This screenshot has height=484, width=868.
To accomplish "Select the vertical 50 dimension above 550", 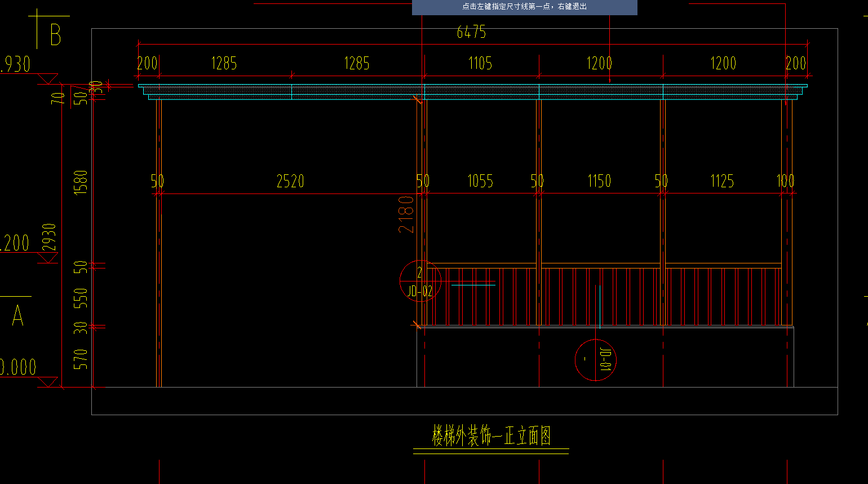I will click(81, 267).
